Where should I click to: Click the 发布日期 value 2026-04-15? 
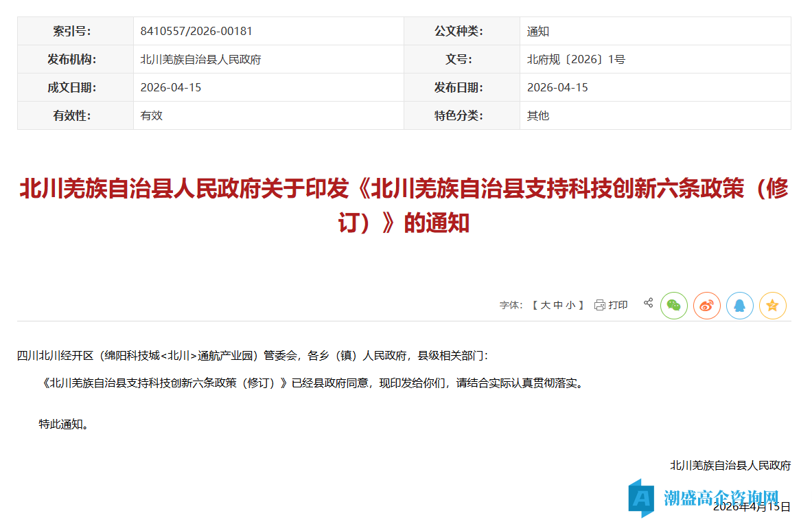click(557, 88)
